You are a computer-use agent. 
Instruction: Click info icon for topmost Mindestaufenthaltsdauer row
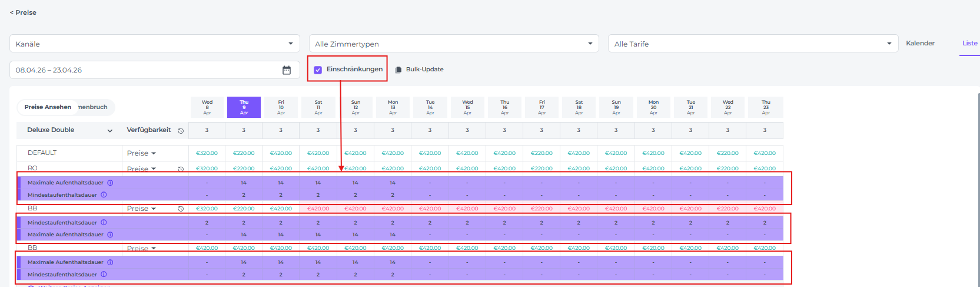coord(104,195)
